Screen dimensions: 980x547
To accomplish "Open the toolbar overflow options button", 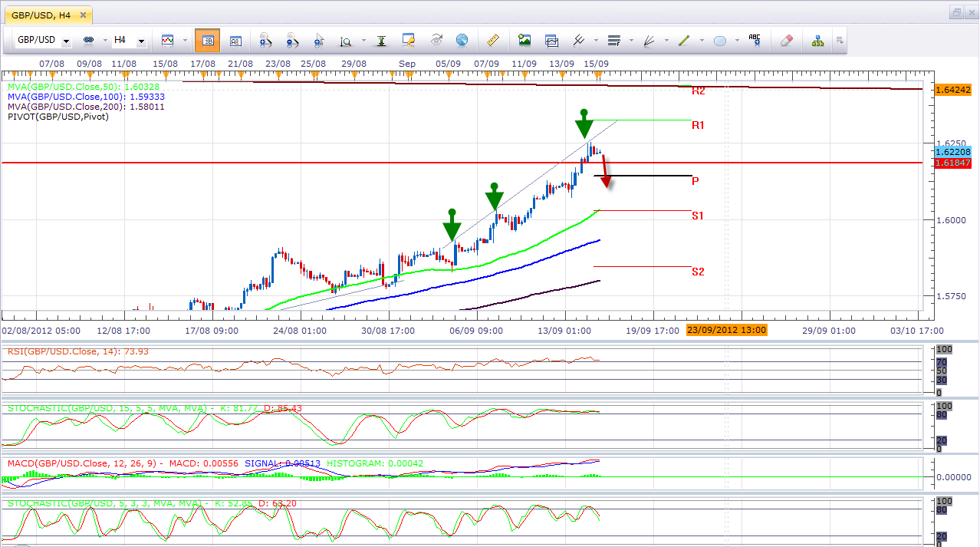I will 840,40.
